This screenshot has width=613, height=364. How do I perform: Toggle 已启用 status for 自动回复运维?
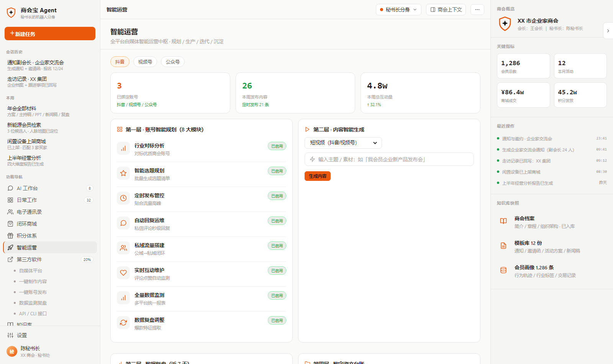(x=277, y=221)
